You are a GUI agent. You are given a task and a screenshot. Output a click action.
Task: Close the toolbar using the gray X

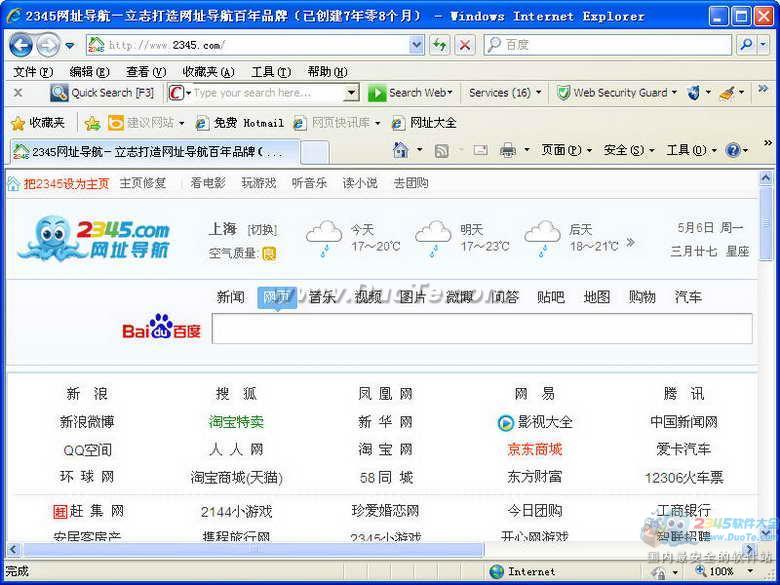(18, 93)
